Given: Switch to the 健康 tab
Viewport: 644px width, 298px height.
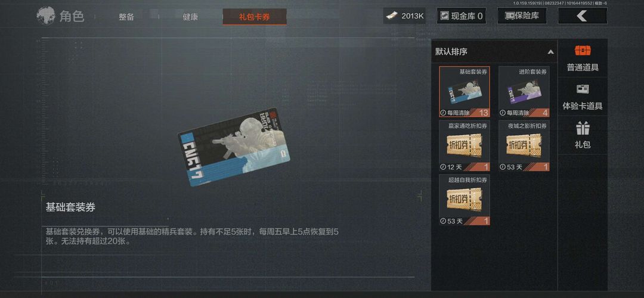Looking at the screenshot, I should [190, 17].
